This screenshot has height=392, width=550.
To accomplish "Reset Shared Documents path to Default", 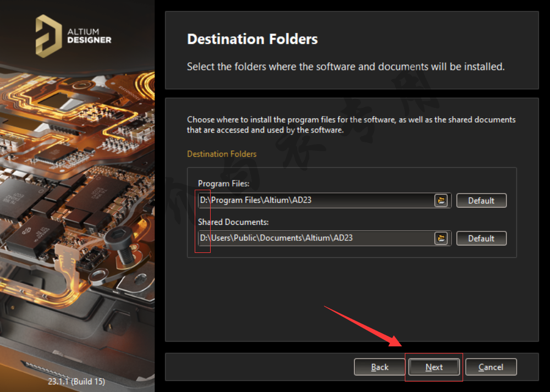I will click(x=481, y=239).
